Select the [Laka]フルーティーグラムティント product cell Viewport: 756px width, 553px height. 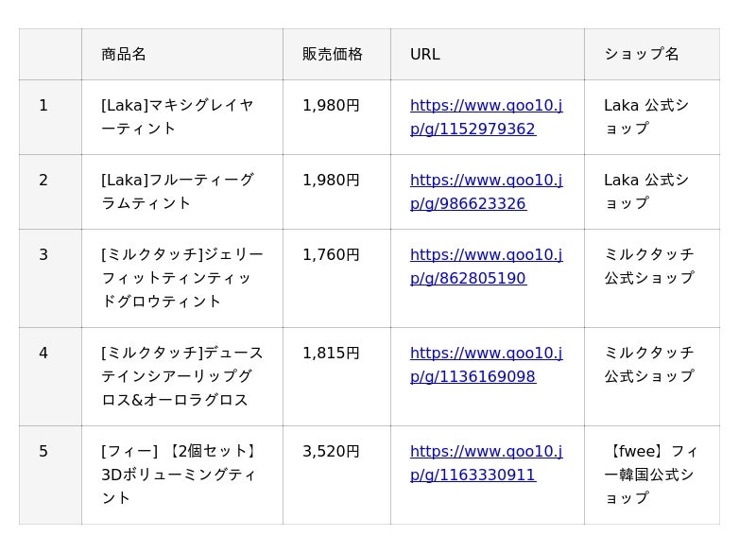(x=178, y=192)
